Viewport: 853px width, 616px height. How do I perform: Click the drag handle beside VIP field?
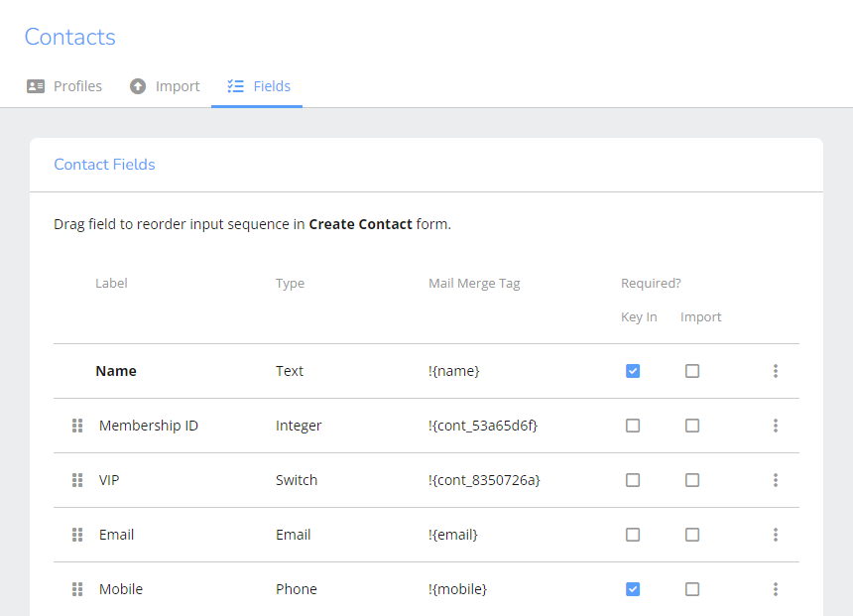point(77,480)
